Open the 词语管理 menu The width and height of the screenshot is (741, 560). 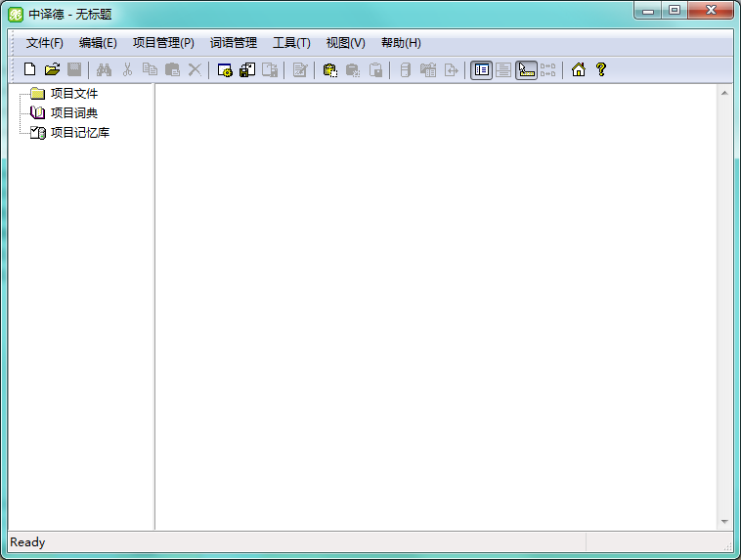234,43
